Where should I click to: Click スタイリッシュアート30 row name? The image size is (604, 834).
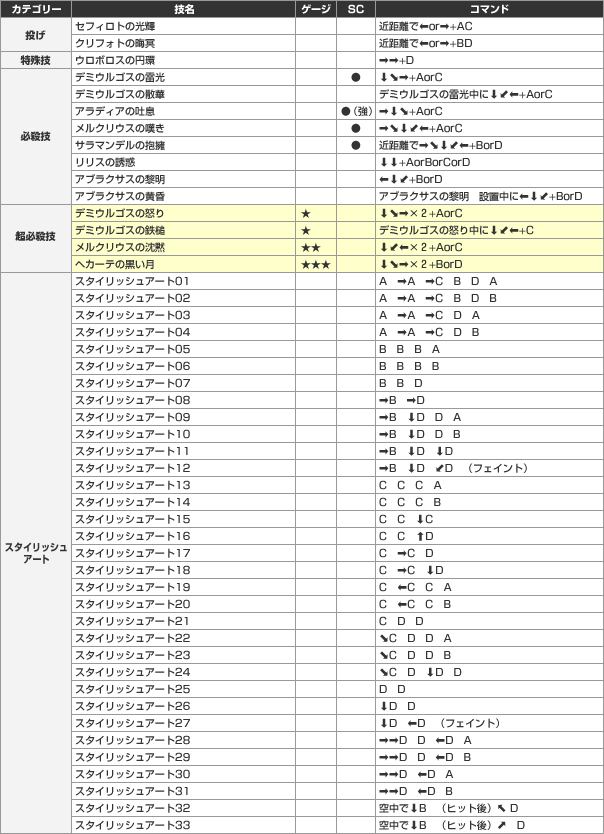pyautogui.click(x=132, y=774)
